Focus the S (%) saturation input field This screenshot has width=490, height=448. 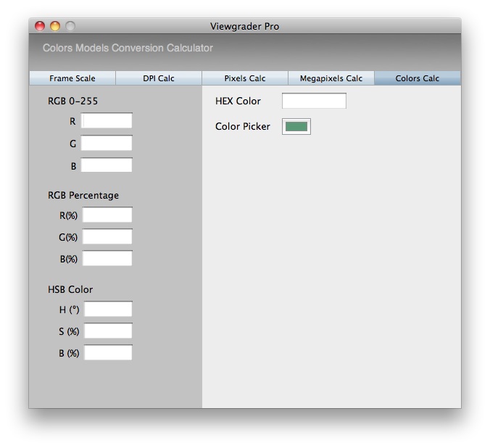point(108,331)
